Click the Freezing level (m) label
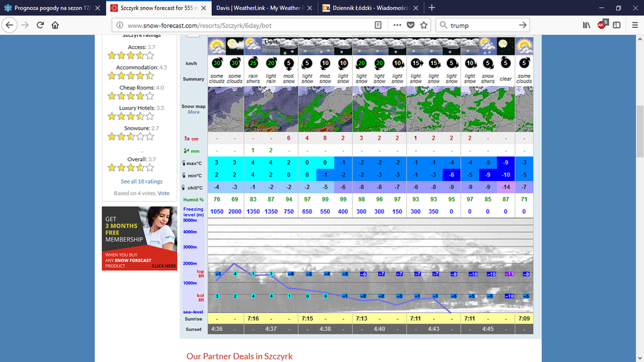The width and height of the screenshot is (644, 362). tap(193, 212)
